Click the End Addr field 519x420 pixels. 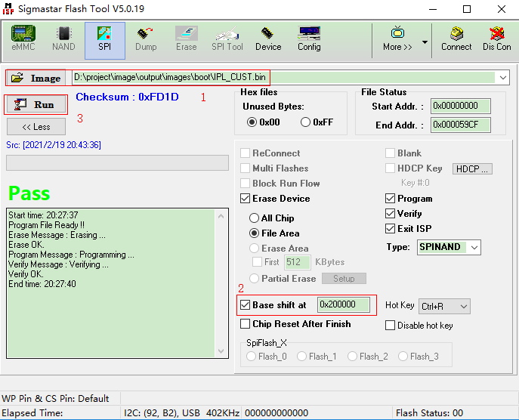[x=460, y=125]
